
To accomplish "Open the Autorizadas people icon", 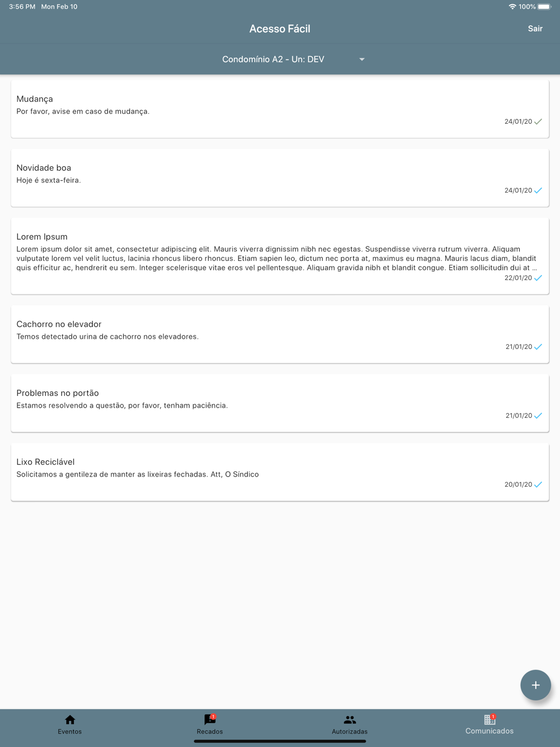I will click(x=349, y=720).
